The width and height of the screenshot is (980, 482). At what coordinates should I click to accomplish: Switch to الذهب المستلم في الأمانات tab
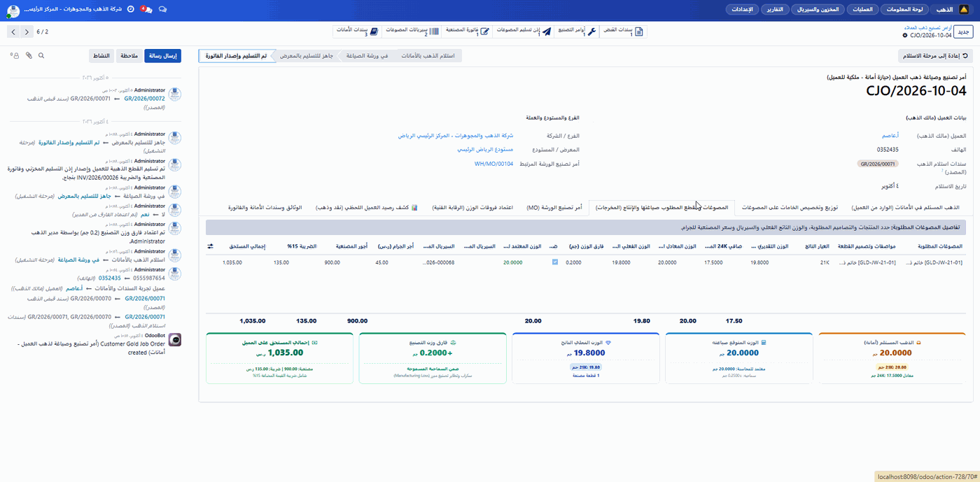point(905,208)
